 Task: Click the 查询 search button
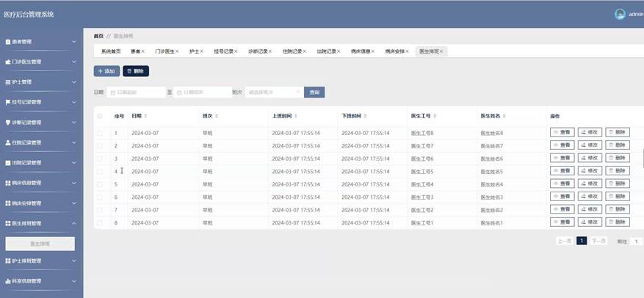point(314,92)
